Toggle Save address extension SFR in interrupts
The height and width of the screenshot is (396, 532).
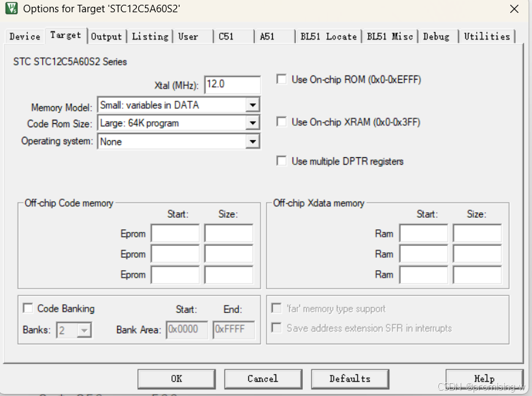[276, 328]
